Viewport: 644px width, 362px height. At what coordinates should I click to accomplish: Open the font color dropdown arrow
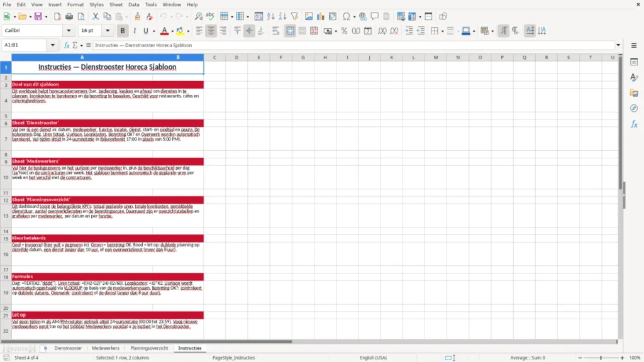click(x=172, y=31)
